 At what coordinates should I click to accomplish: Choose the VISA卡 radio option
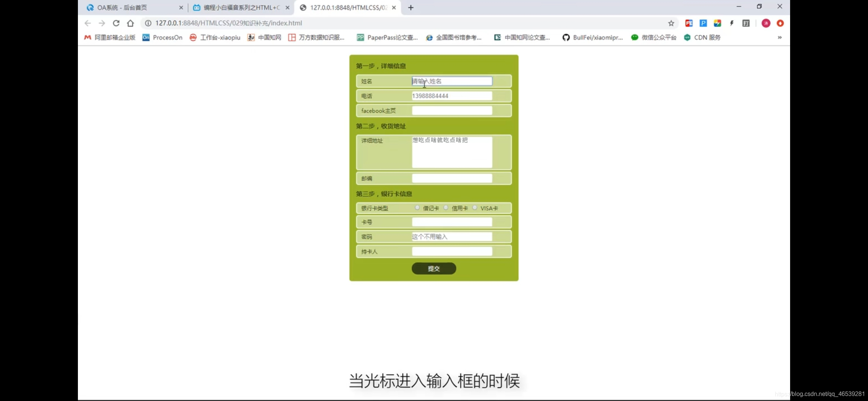[x=475, y=208]
